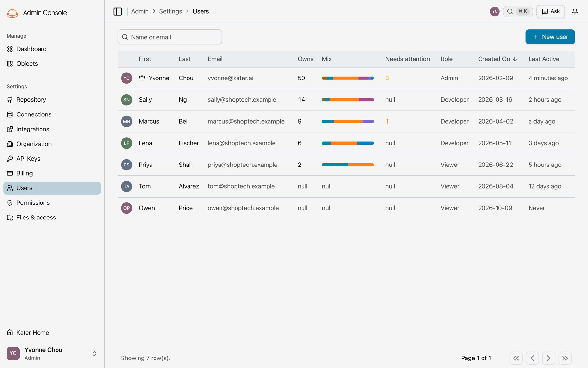Jump to the last page arrow

pyautogui.click(x=565, y=358)
